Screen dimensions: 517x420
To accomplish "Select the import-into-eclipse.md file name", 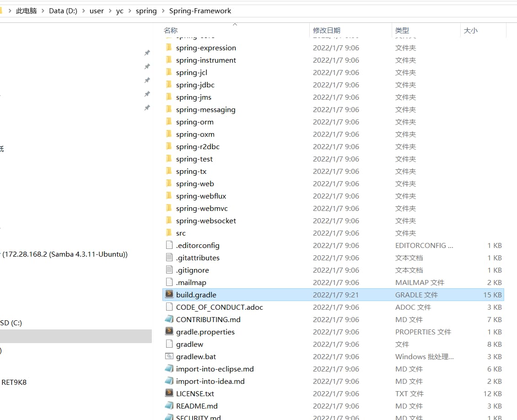I will tap(215, 369).
